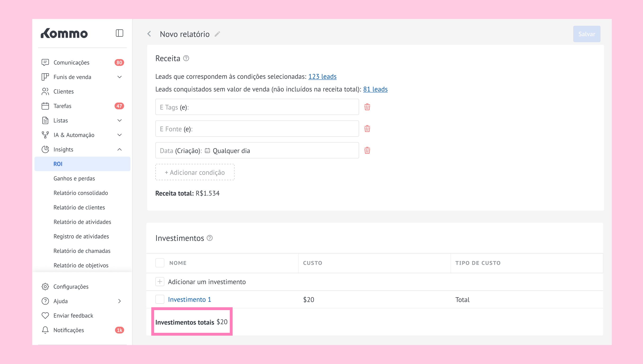This screenshot has width=643, height=364.
Task: Open the 123 leads link
Action: (322, 77)
